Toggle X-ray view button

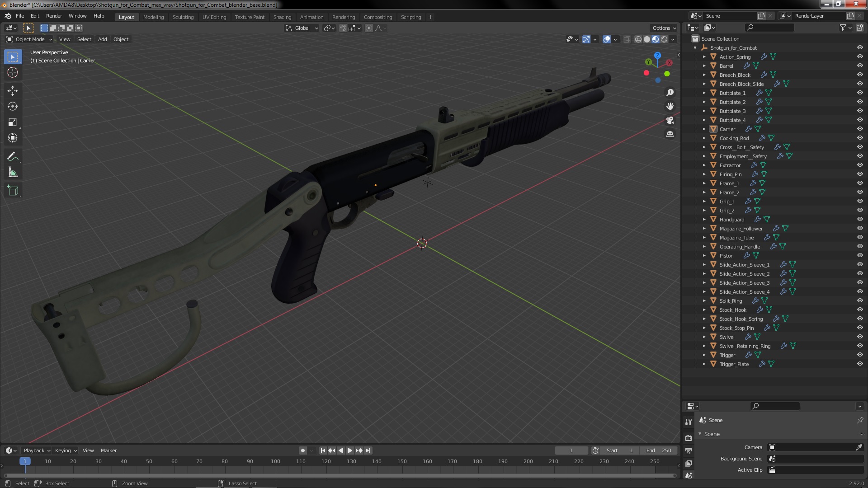(x=627, y=39)
